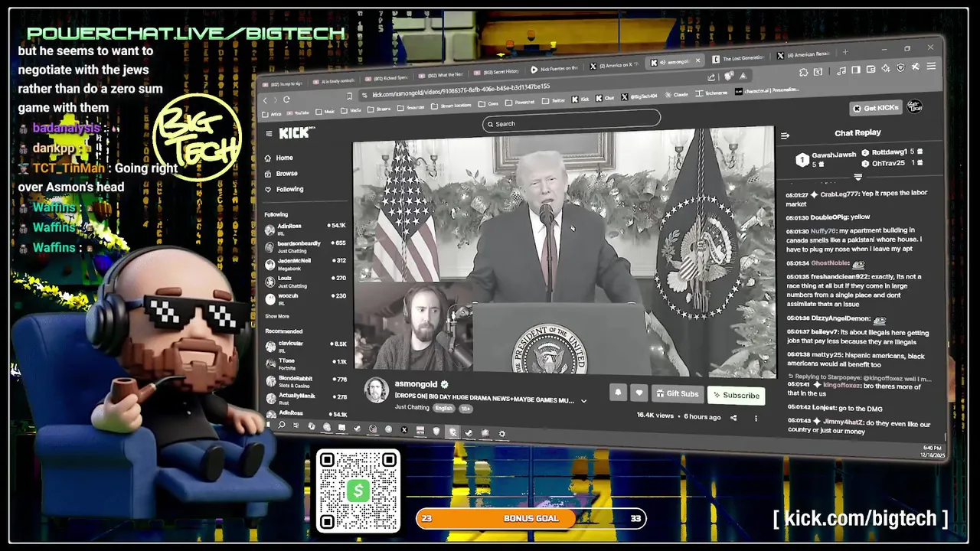
Task: Click the KICK logo
Action: coord(296,133)
